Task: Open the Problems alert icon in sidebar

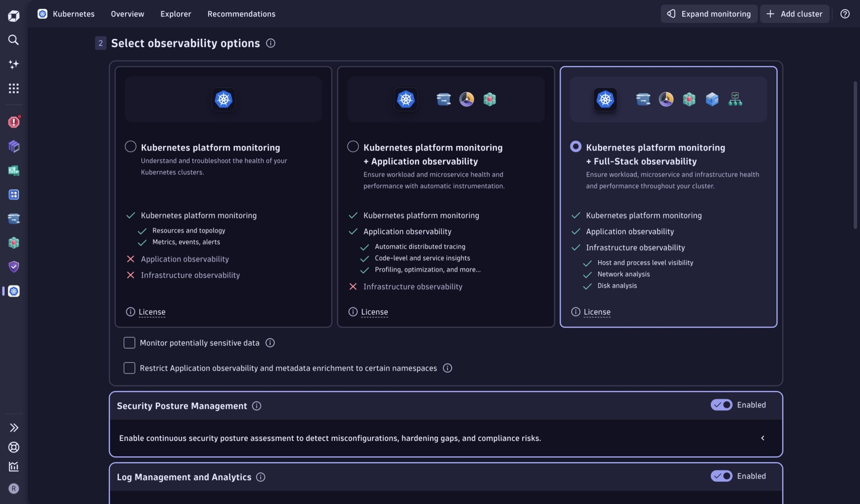Action: [14, 122]
